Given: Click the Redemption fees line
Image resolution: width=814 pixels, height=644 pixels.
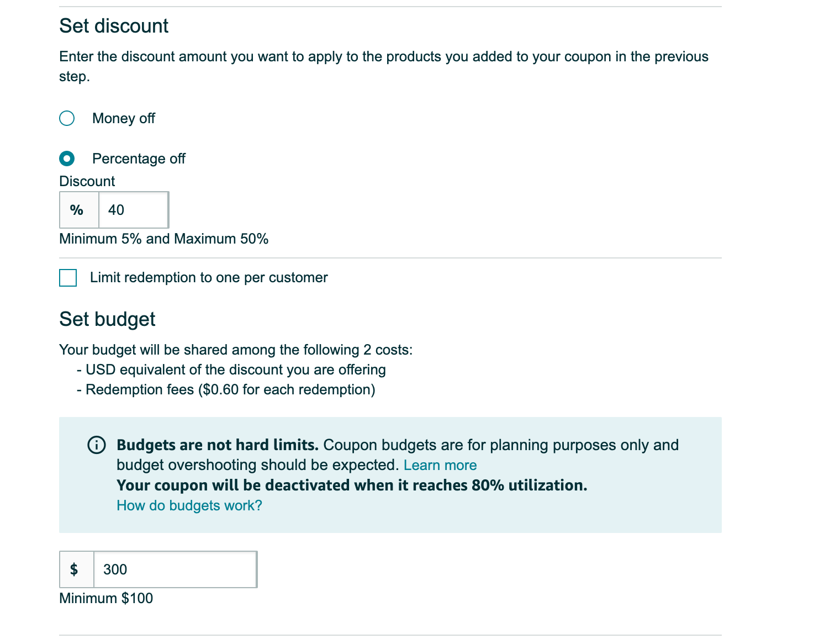Looking at the screenshot, I should (x=226, y=389).
